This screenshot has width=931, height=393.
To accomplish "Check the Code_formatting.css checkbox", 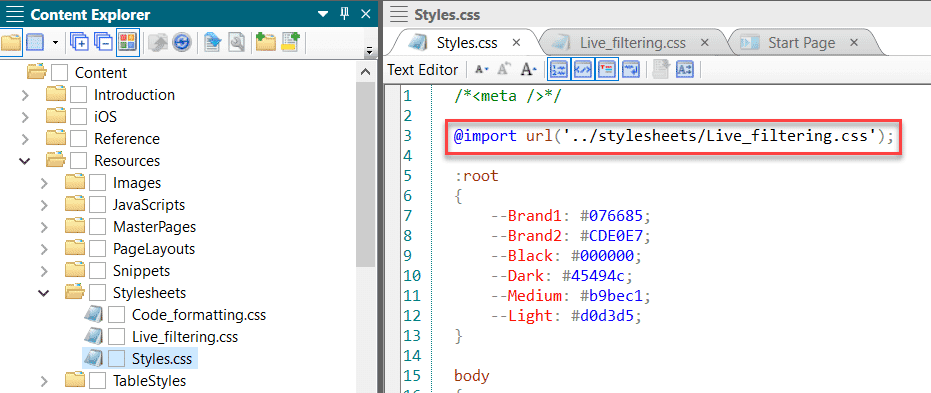I will click(x=116, y=315).
